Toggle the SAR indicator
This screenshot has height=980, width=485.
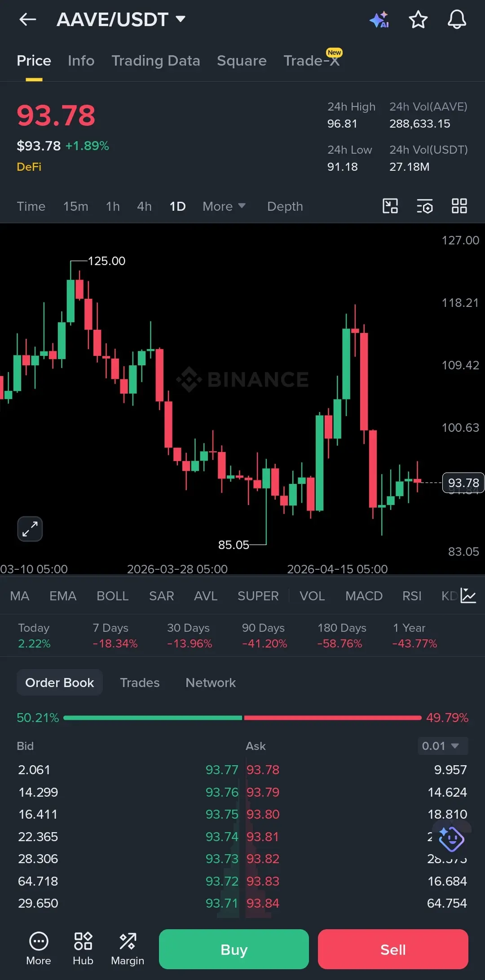162,596
